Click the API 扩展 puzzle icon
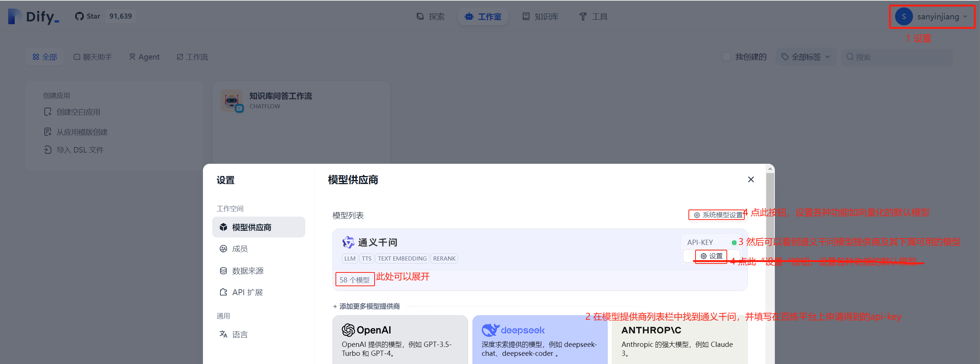The image size is (980, 364). point(223,292)
